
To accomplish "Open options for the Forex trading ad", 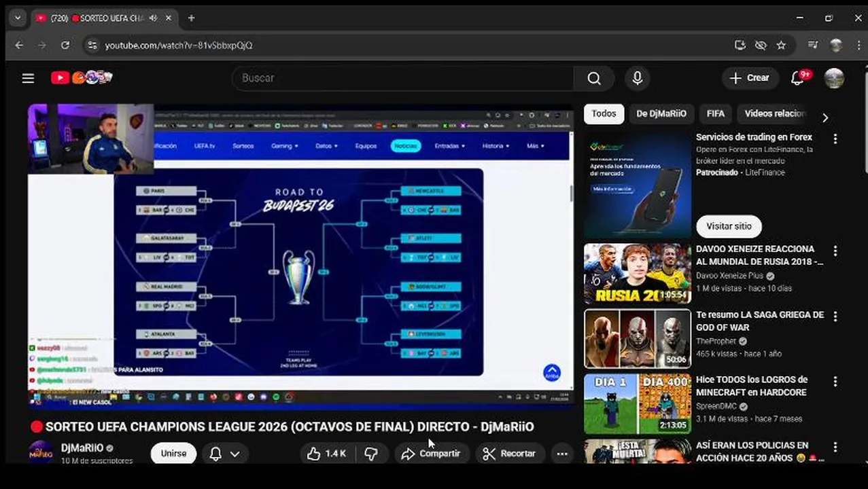I will click(x=835, y=139).
